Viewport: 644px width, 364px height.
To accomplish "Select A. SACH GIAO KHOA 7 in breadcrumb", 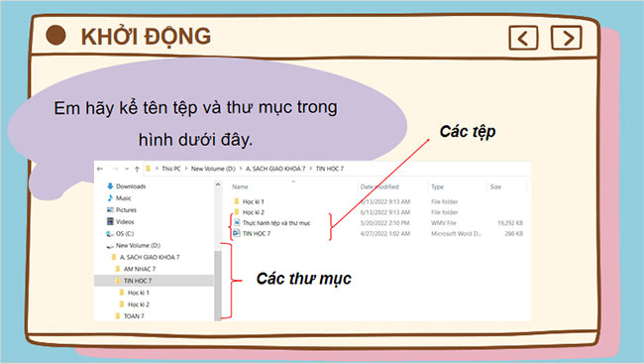I will [275, 169].
